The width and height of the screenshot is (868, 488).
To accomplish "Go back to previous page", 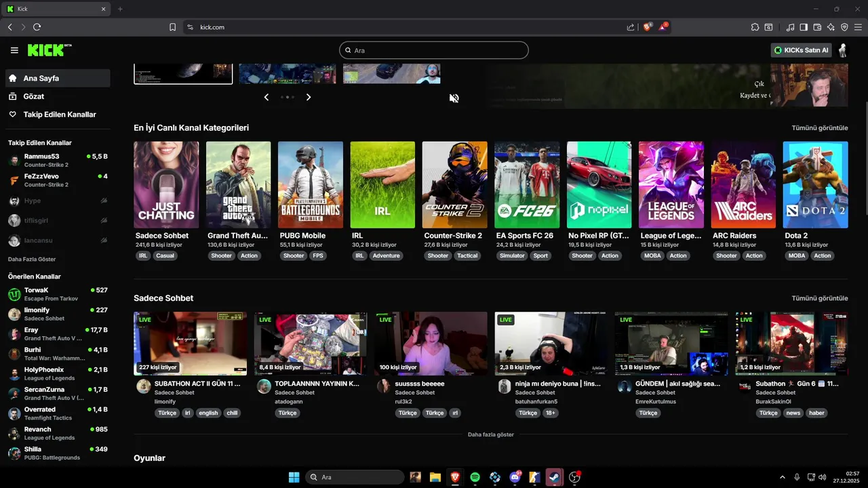I will [x=9, y=27].
